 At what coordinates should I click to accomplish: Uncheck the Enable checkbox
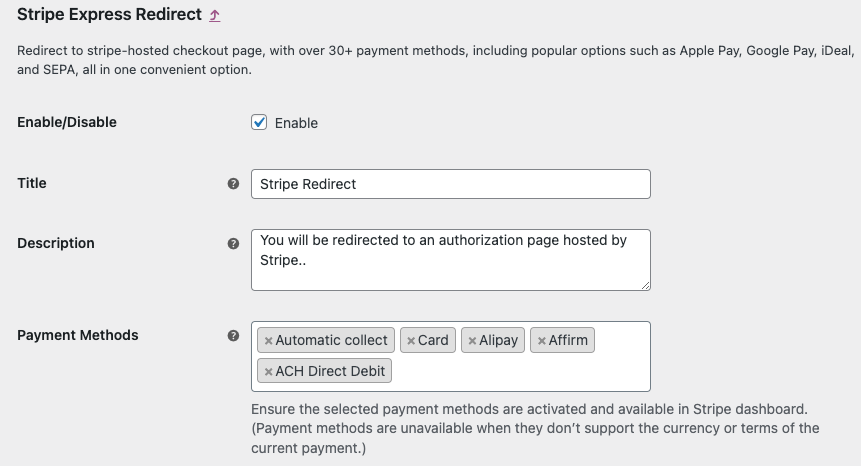259,122
